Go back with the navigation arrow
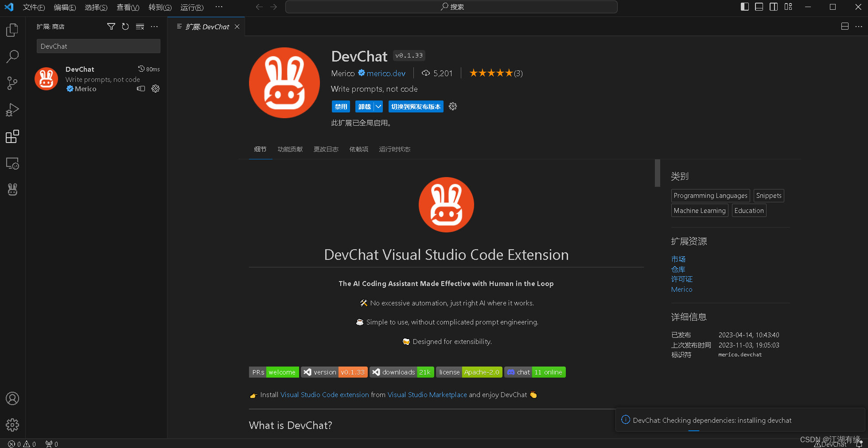 tap(259, 7)
